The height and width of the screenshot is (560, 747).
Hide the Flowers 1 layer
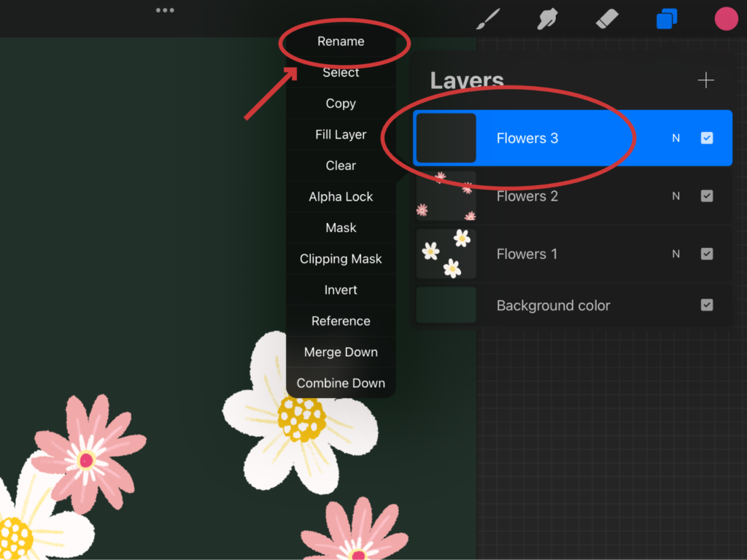coord(706,254)
